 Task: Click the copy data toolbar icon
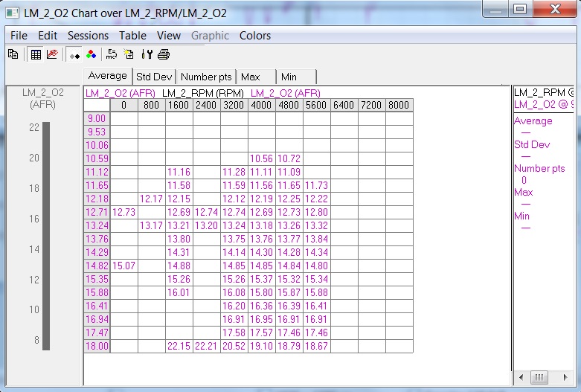point(13,54)
